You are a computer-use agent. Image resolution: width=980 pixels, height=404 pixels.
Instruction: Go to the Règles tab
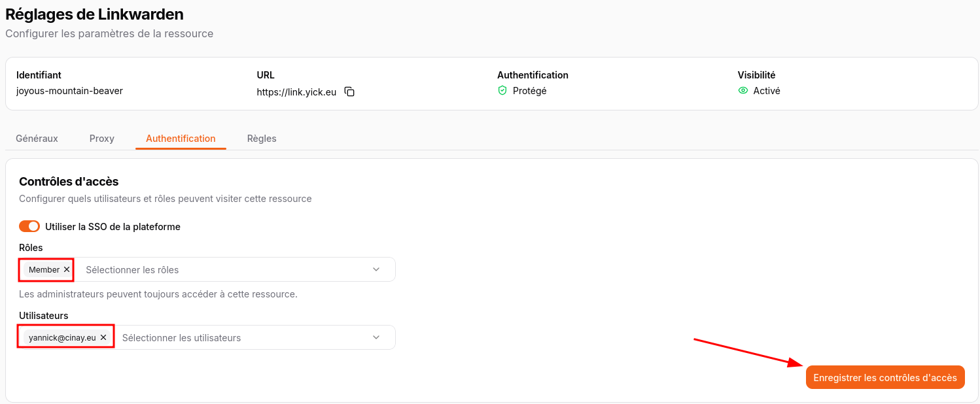pos(262,139)
